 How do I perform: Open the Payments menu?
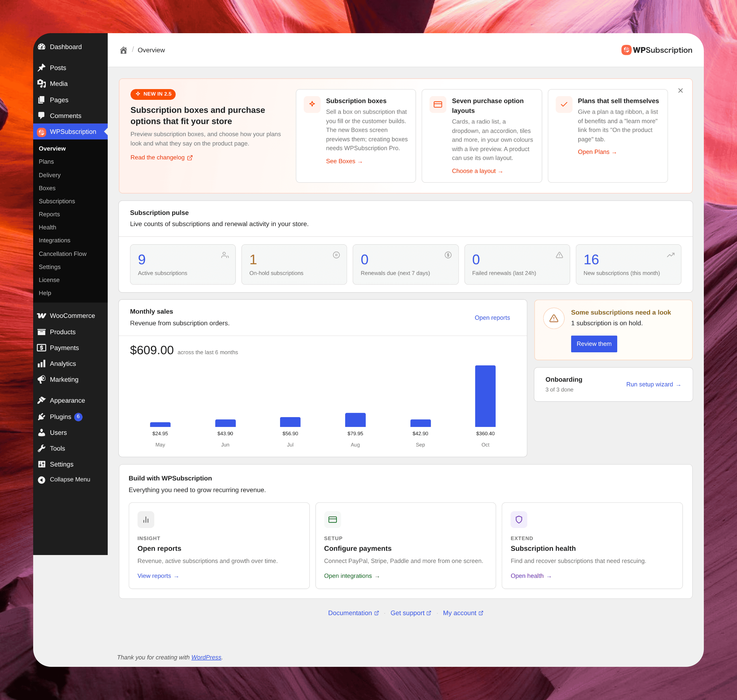[71, 348]
